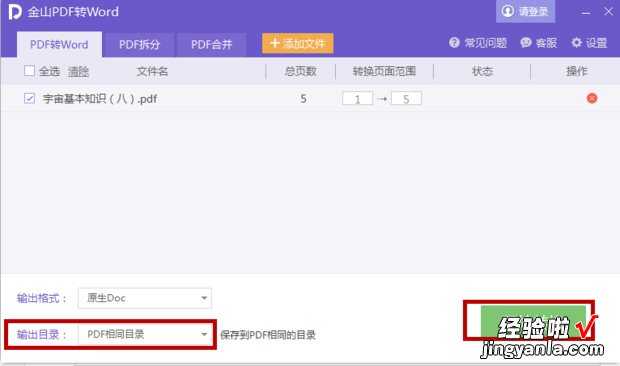Open 输出格式 dropdown 原生Doc
Viewport: 620px width, 366px height.
point(145,298)
